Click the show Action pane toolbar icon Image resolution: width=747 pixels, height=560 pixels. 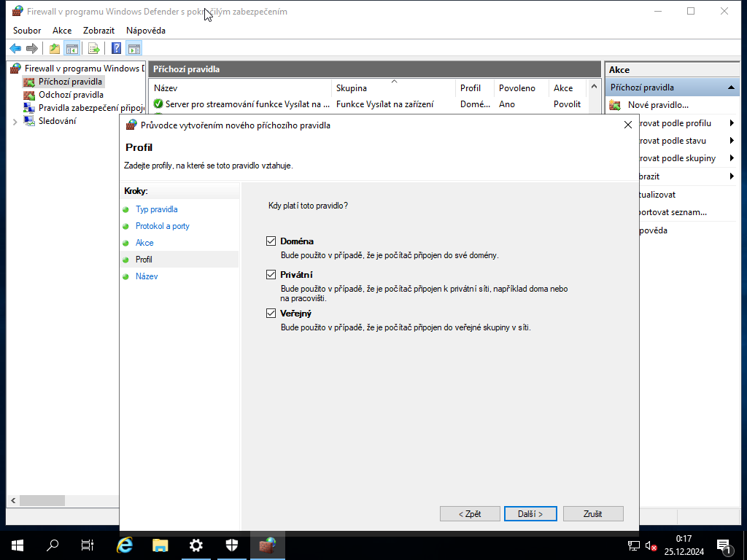(134, 48)
